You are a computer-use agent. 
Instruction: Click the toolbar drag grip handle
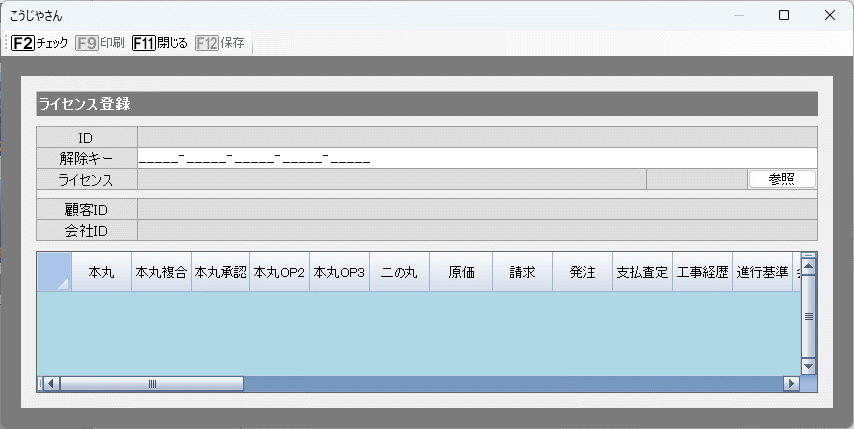pyautogui.click(x=6, y=43)
